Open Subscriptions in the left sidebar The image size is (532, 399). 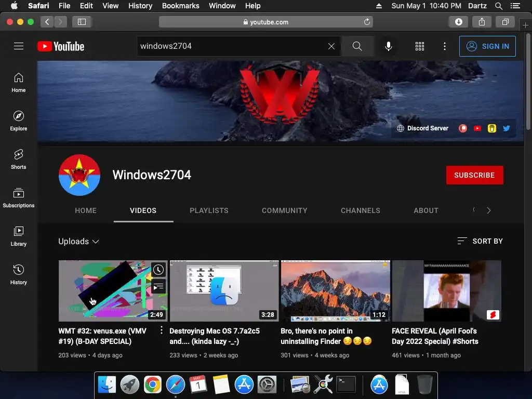tap(19, 198)
